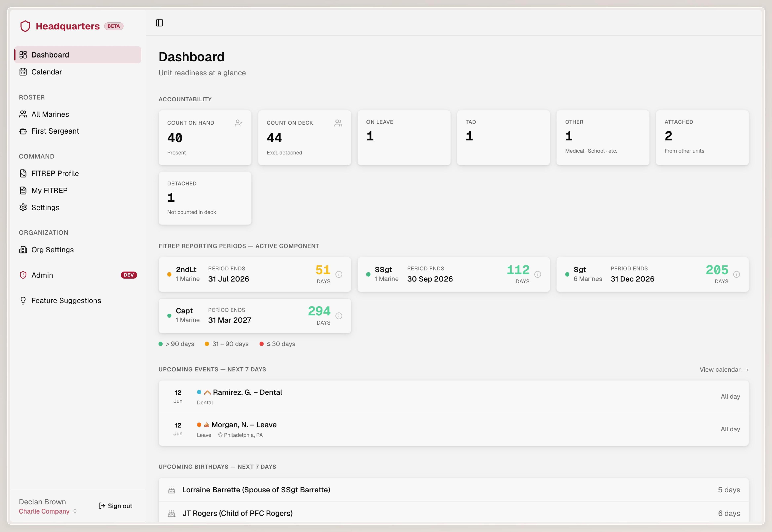Click the All Marines people icon
Viewport: 772px width, 532px height.
[23, 114]
